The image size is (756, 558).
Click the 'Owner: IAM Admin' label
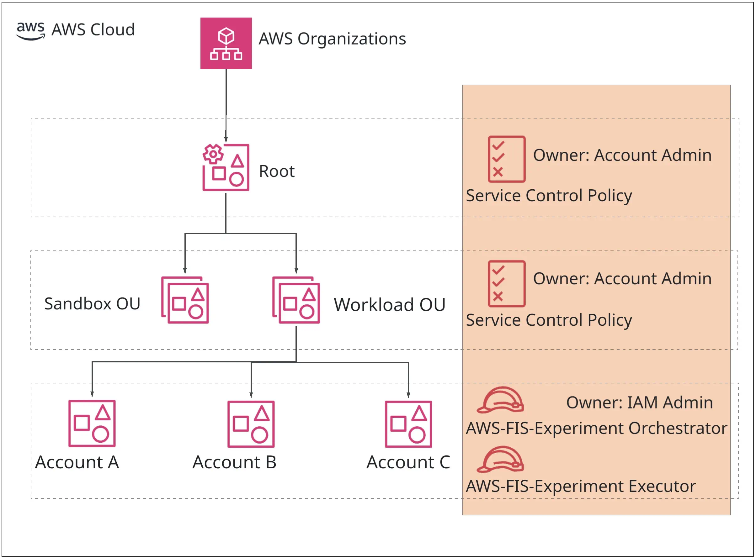coord(640,403)
